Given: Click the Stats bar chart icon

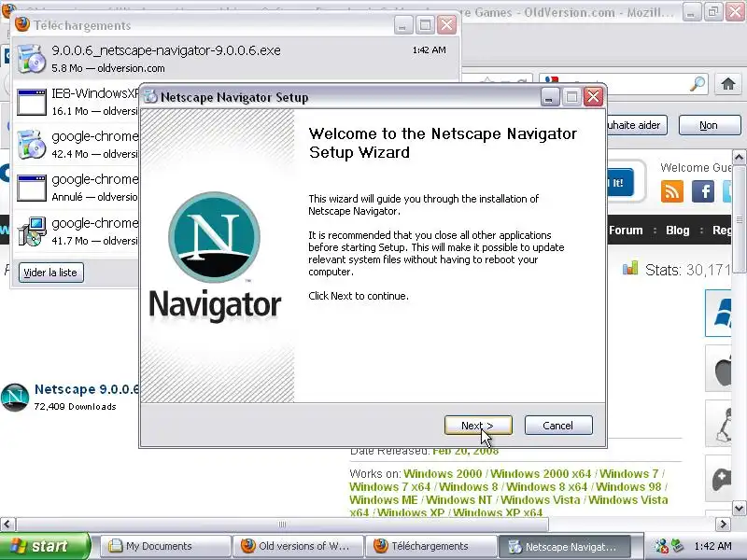Looking at the screenshot, I should 629,268.
